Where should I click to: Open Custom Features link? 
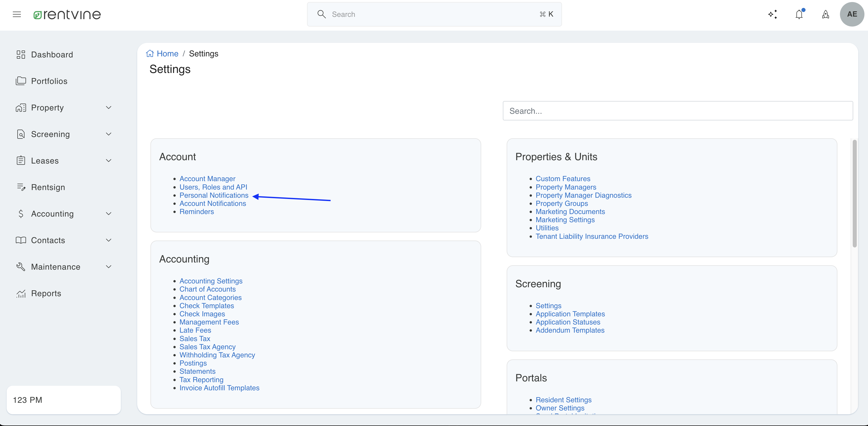click(x=563, y=179)
